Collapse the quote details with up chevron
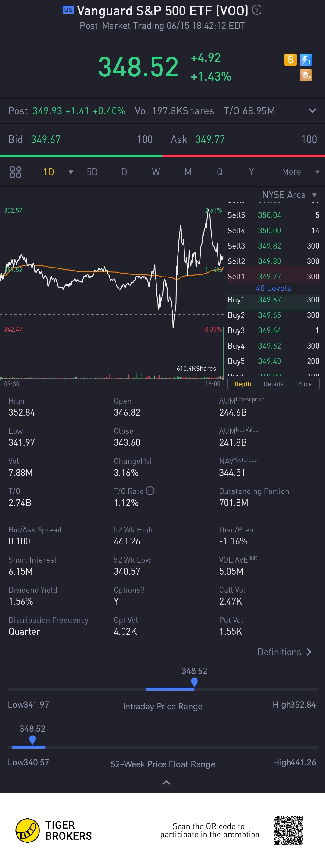This screenshot has width=325, height=868. click(166, 783)
